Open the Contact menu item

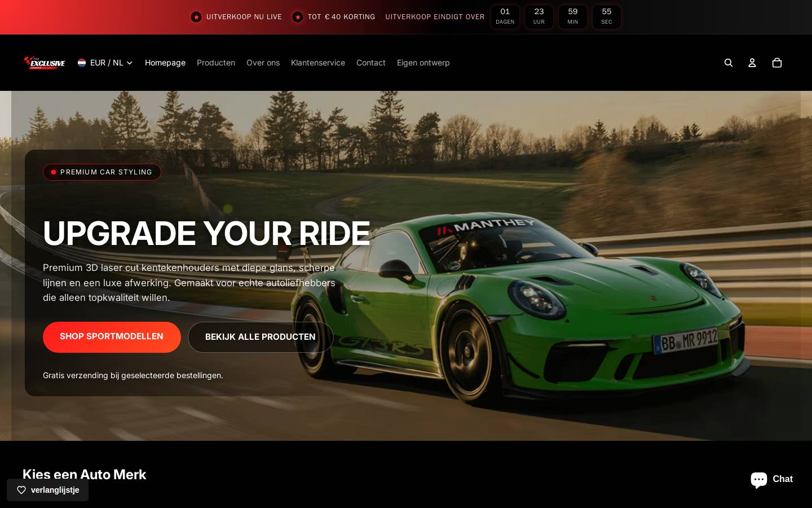coord(371,63)
